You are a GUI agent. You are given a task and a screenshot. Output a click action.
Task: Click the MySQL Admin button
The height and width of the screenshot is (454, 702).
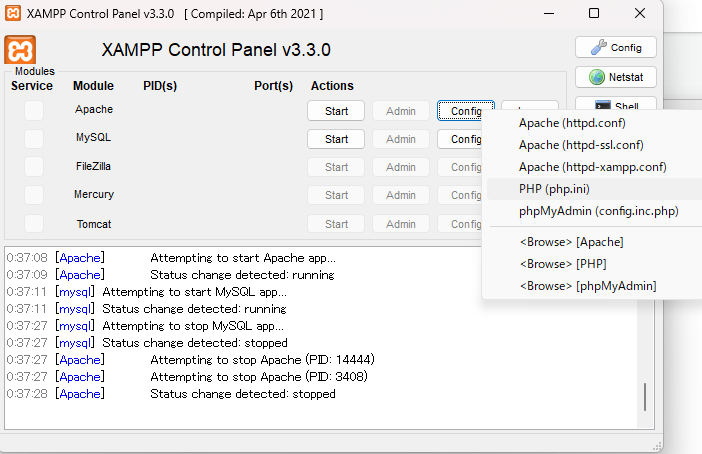tap(401, 139)
